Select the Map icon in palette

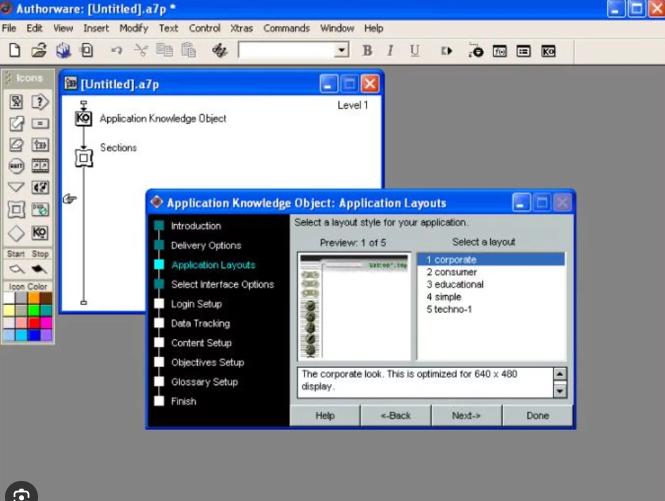click(40, 145)
